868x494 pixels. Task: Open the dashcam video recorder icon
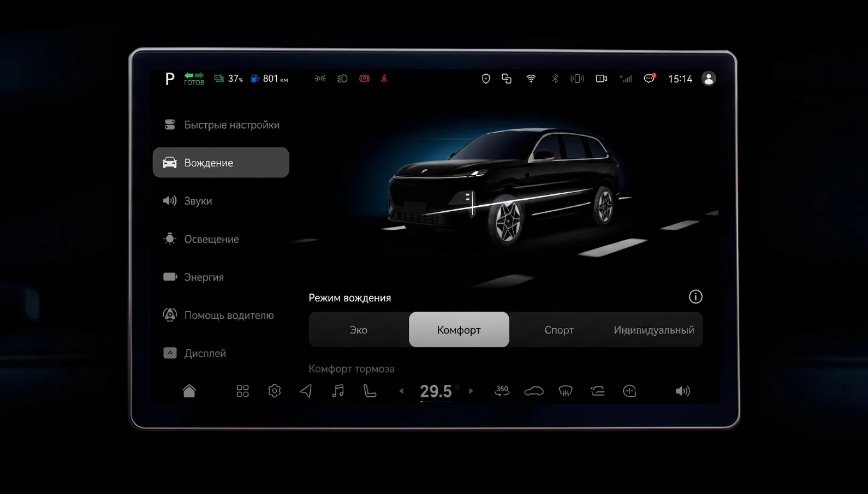click(602, 79)
